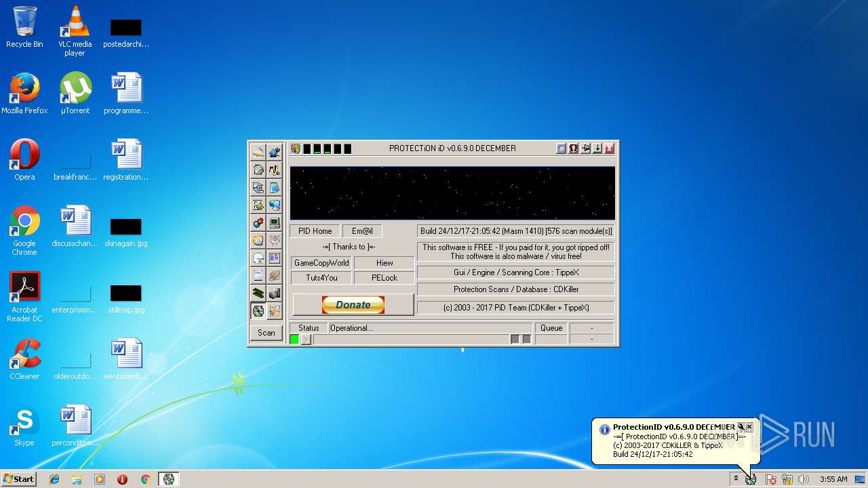Select the blue gear creature toolbar icon

click(274, 152)
